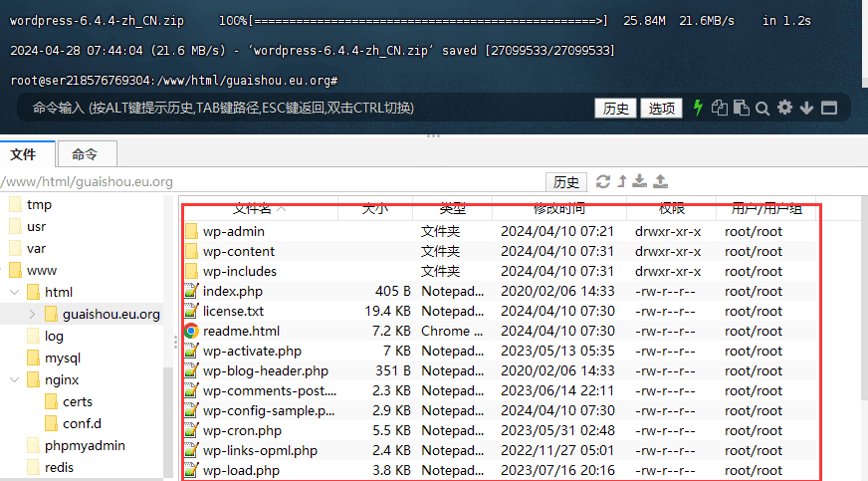Open terminal search magnifier icon
The image size is (868, 481).
click(762, 108)
